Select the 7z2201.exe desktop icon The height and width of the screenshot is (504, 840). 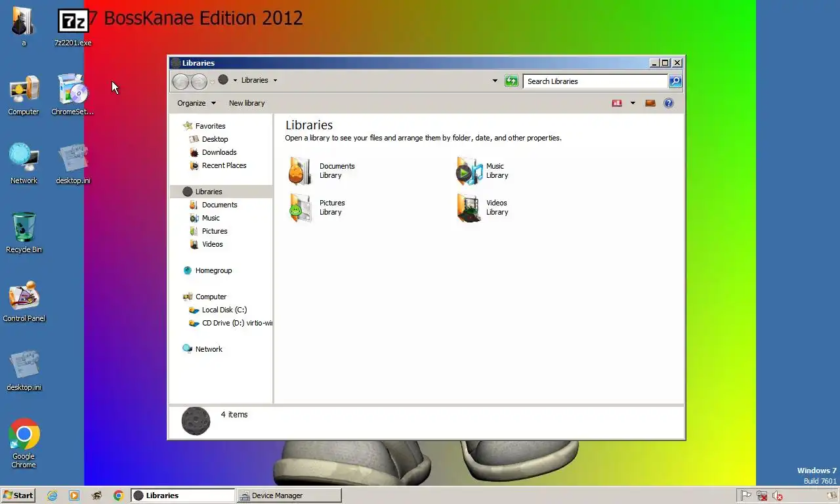tap(73, 28)
